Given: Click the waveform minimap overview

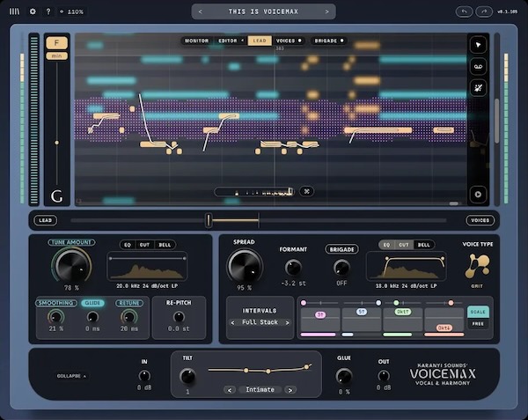Looking at the screenshot, I should (x=254, y=192).
